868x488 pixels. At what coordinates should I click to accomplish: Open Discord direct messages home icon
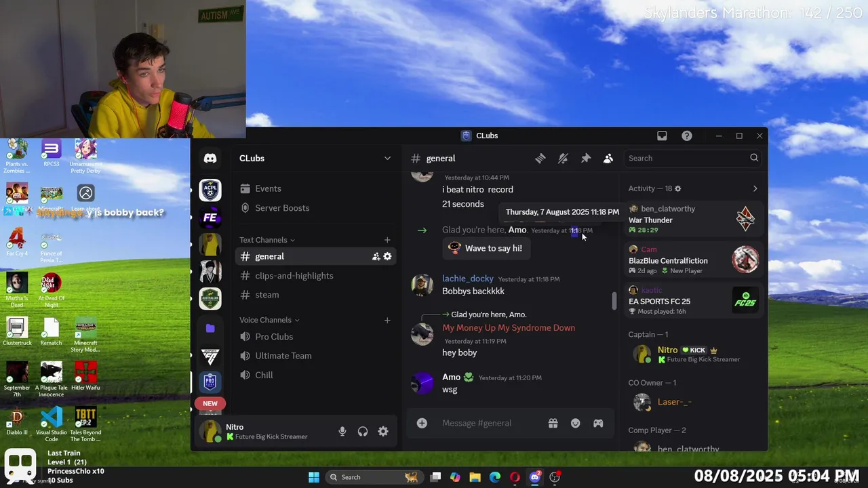click(x=210, y=158)
